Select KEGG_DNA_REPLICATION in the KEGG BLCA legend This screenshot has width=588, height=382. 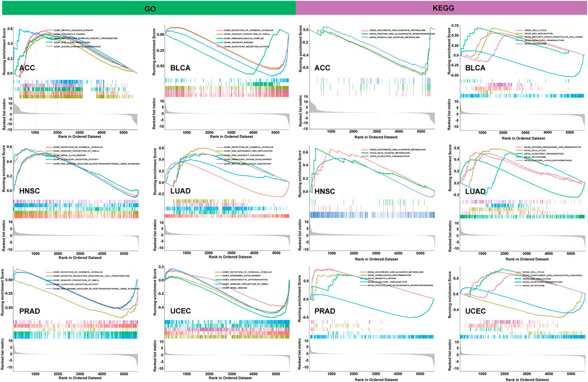538,34
